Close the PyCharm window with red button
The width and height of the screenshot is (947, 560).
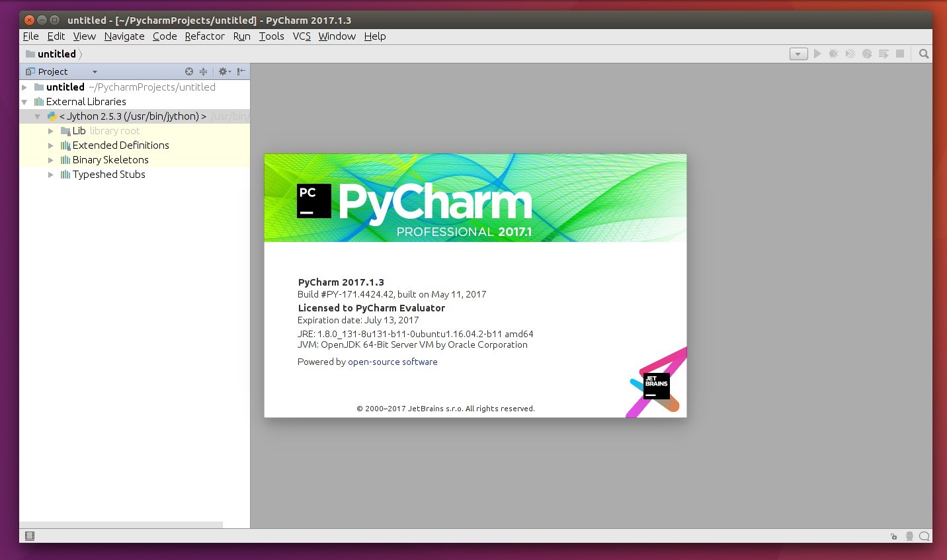pyautogui.click(x=29, y=20)
